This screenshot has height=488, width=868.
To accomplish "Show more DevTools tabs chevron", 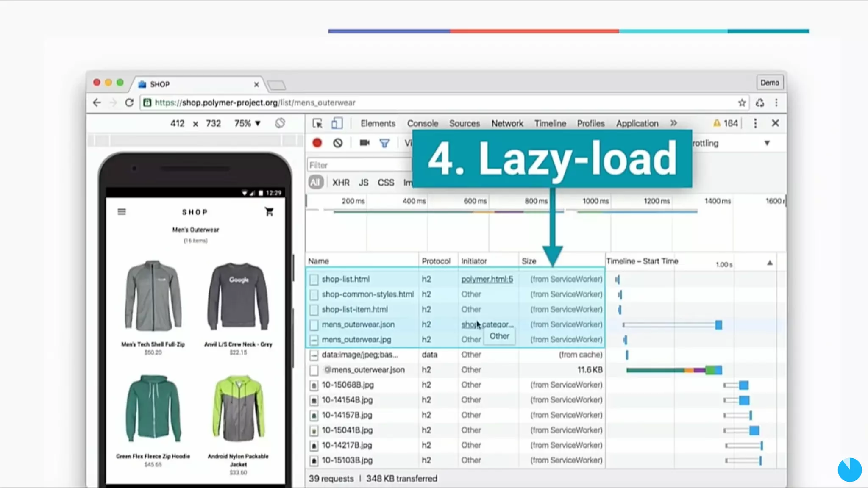I will (x=673, y=123).
